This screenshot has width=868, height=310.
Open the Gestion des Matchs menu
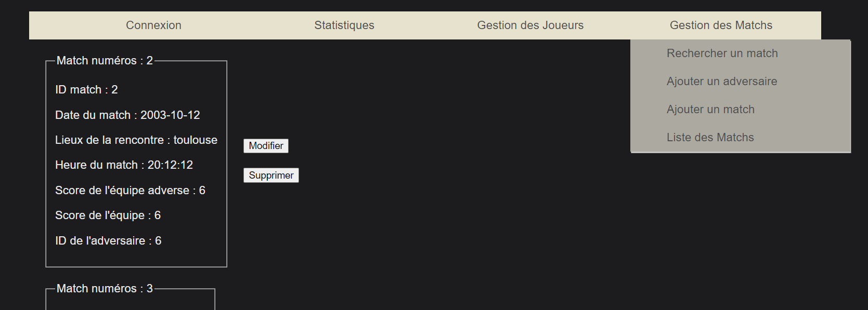[x=721, y=25]
